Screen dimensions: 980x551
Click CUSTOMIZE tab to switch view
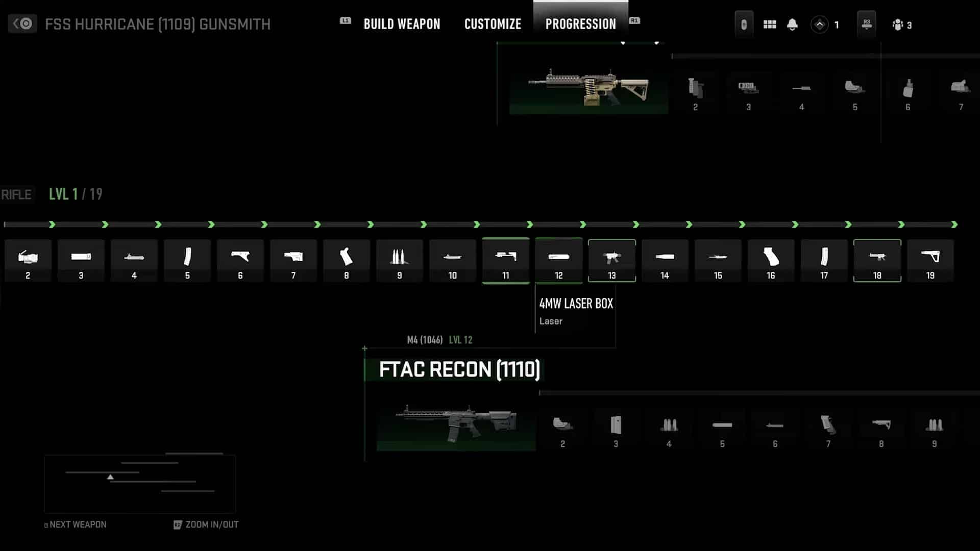(x=493, y=23)
